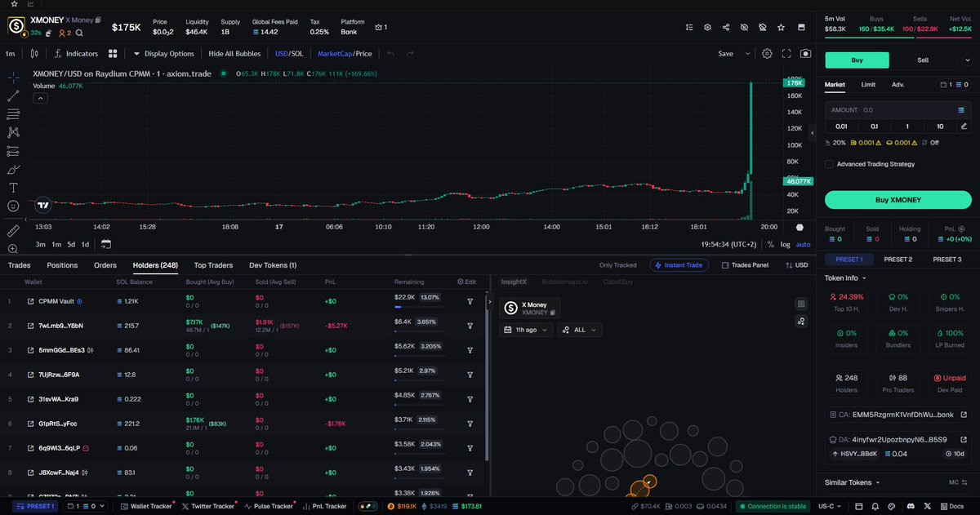980x515 pixels.
Task: Open candlestick chart type selector
Action: (x=34, y=54)
